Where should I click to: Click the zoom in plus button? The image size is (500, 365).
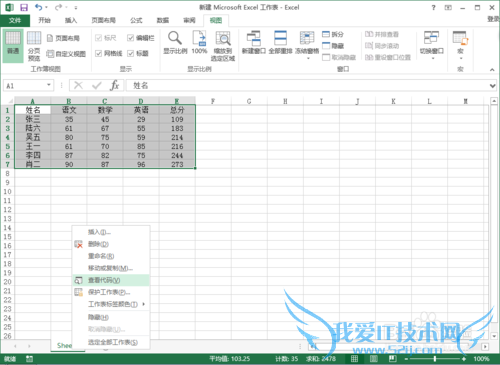(464, 359)
